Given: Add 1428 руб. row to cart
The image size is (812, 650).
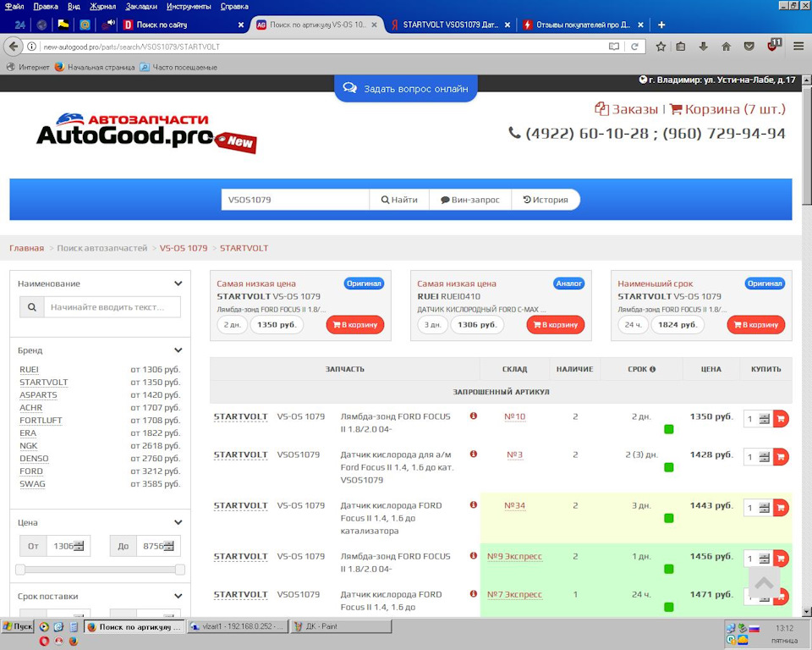Looking at the screenshot, I should point(781,457).
